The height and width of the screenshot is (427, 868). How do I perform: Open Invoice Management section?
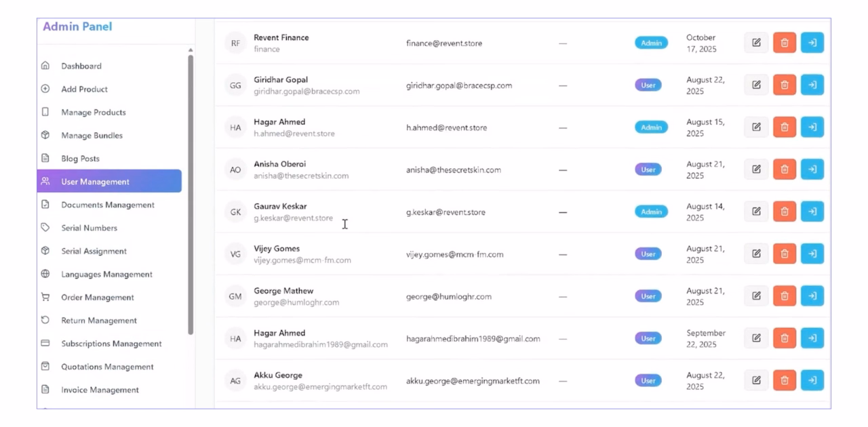[100, 390]
